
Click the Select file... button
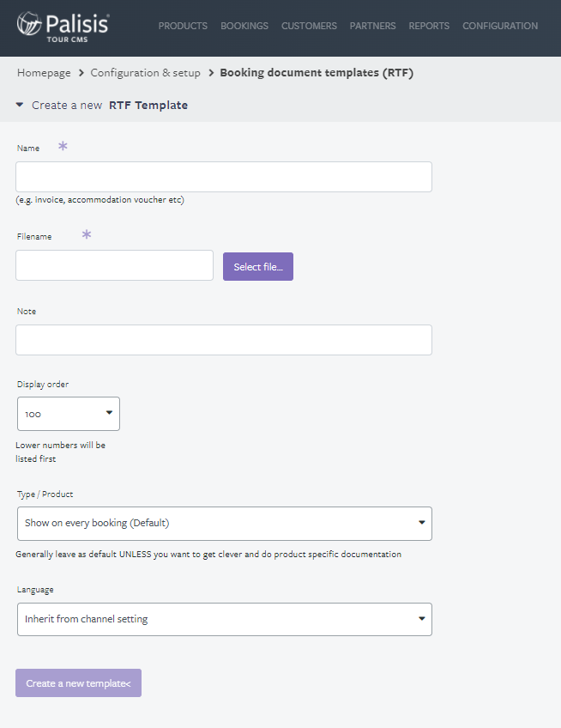[x=258, y=266]
